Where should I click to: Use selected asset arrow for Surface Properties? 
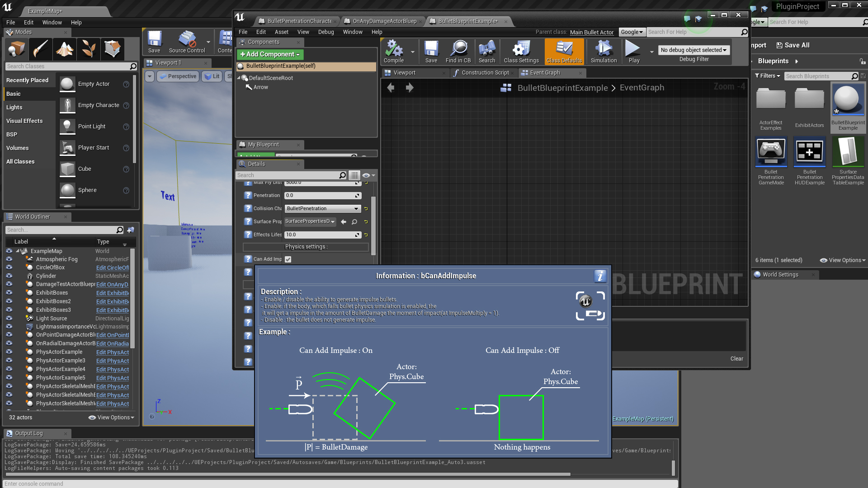tap(344, 222)
